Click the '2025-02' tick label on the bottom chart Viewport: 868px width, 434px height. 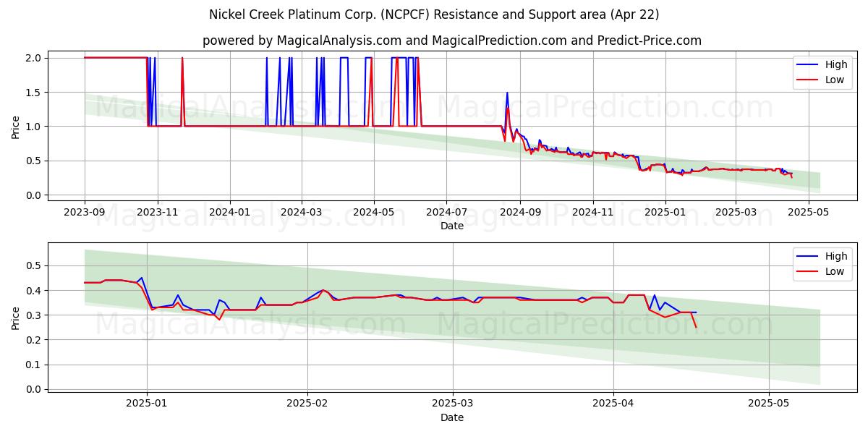[307, 404]
